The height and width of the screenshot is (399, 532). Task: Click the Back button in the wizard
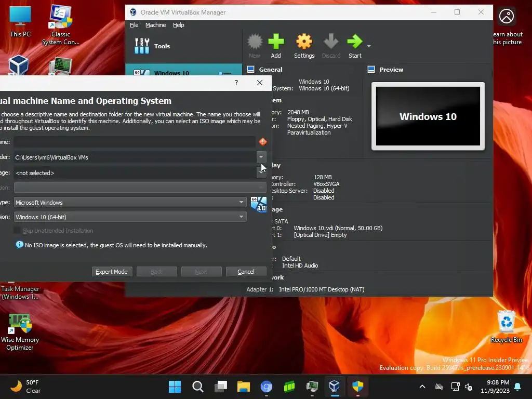click(x=156, y=272)
